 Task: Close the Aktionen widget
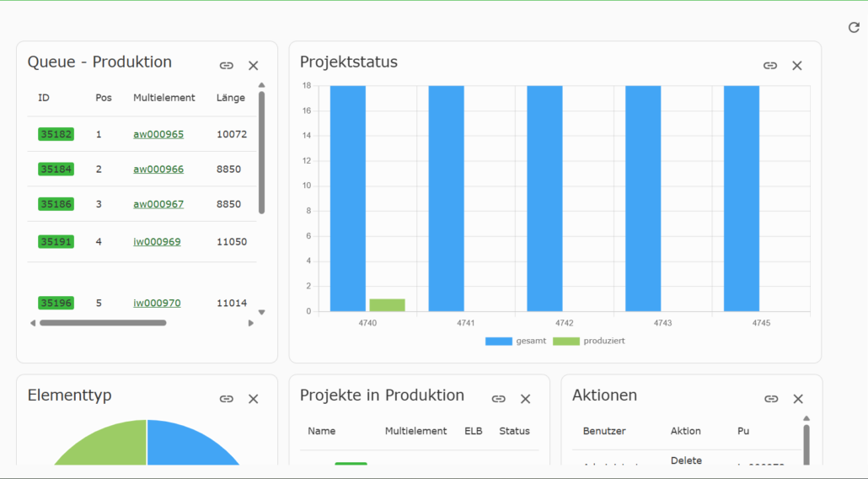tap(798, 399)
